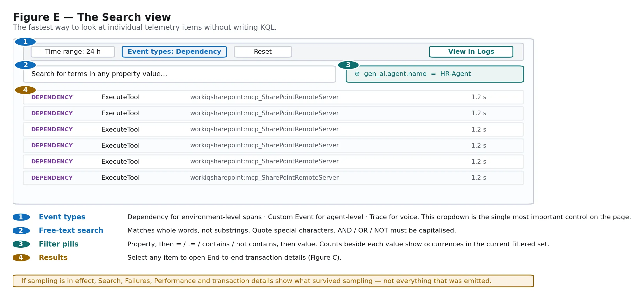Open the first DEPENDENCY ExecuteTool result row
The image size is (644, 304).
[x=273, y=97]
